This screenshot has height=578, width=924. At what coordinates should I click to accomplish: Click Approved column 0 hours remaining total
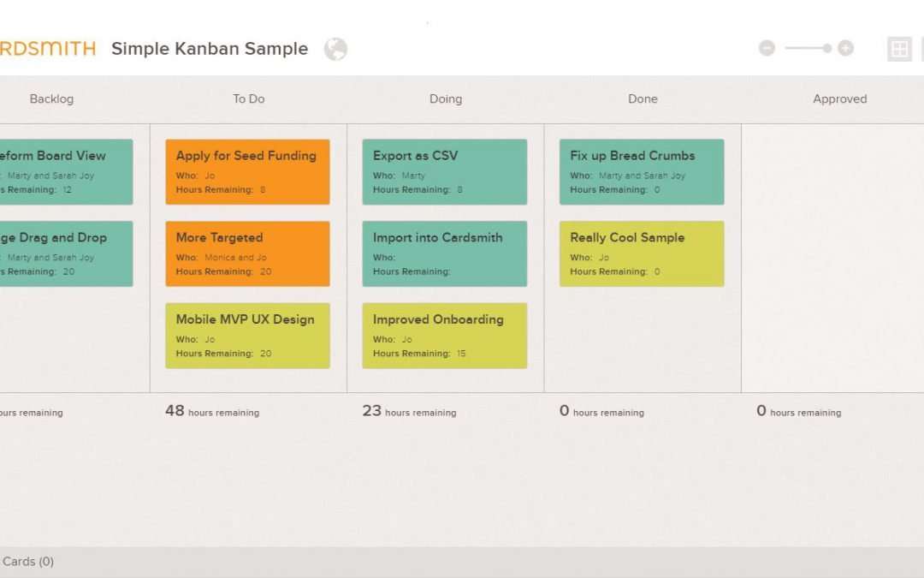coord(799,411)
